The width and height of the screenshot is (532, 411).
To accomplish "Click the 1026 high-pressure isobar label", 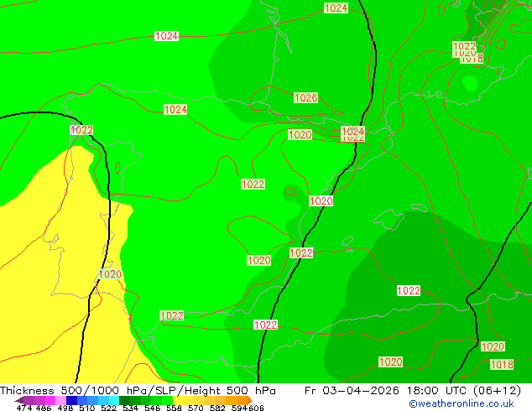I will tap(305, 97).
